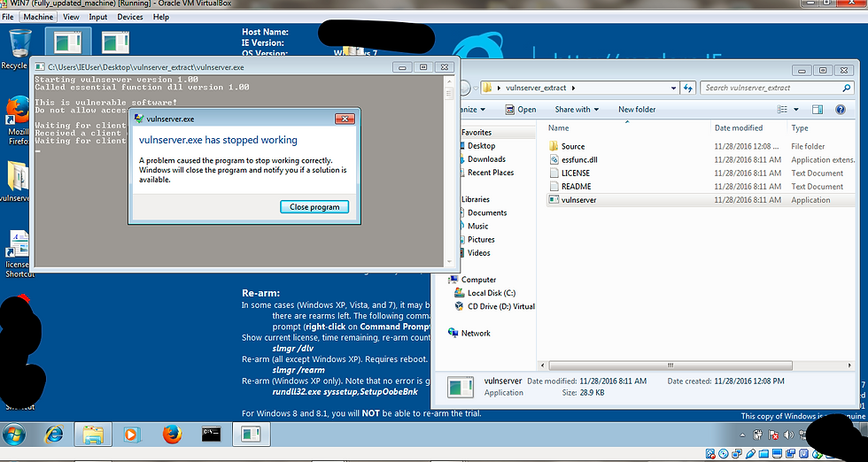Select Documents under Libraries
This screenshot has height=462, width=868.
(487, 213)
